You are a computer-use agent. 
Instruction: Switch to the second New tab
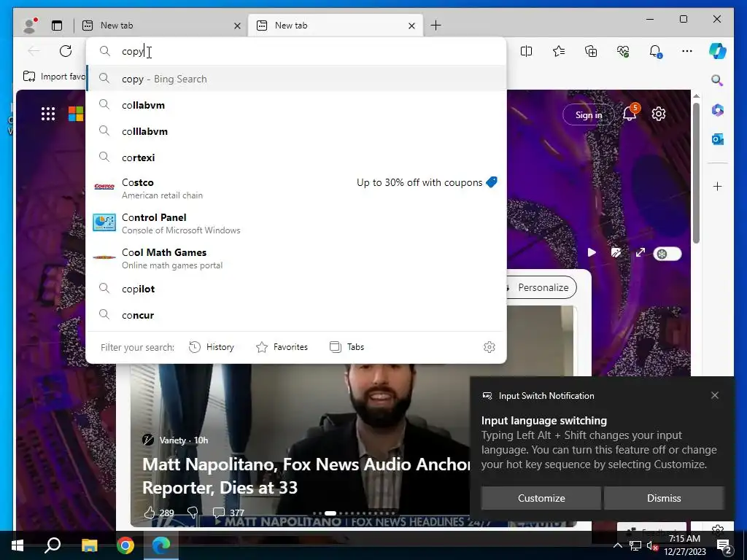[x=334, y=26]
